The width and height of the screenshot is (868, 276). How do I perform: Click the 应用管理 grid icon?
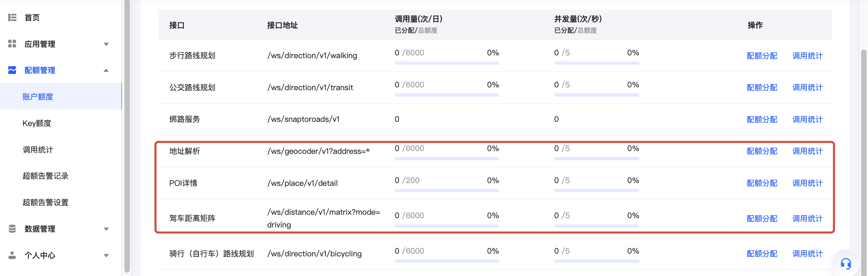tap(12, 44)
